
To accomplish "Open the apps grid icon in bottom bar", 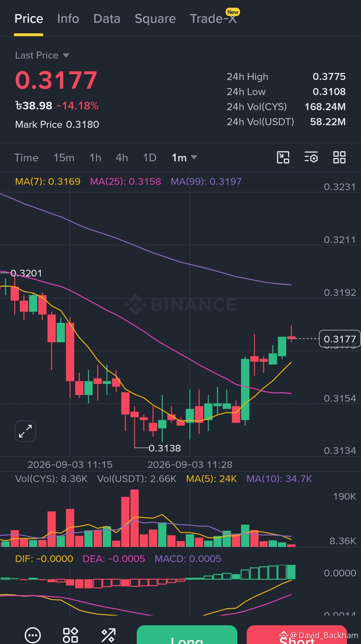I will [71, 635].
